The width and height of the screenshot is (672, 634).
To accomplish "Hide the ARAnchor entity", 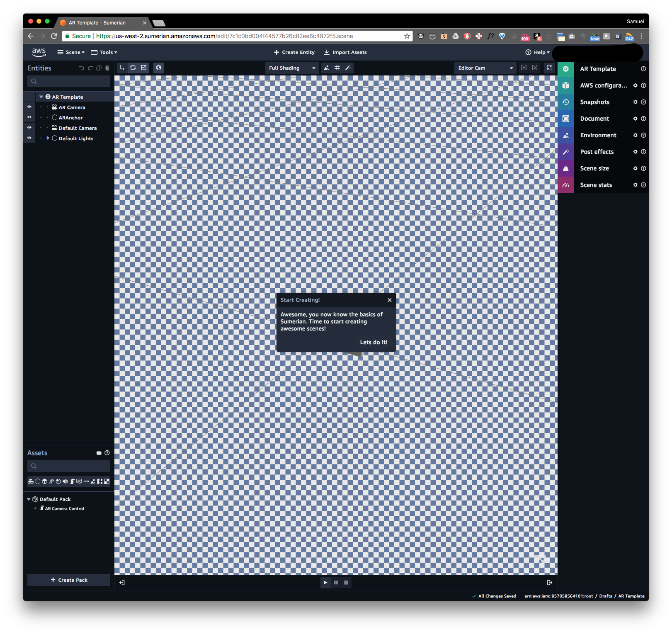I will coord(29,117).
